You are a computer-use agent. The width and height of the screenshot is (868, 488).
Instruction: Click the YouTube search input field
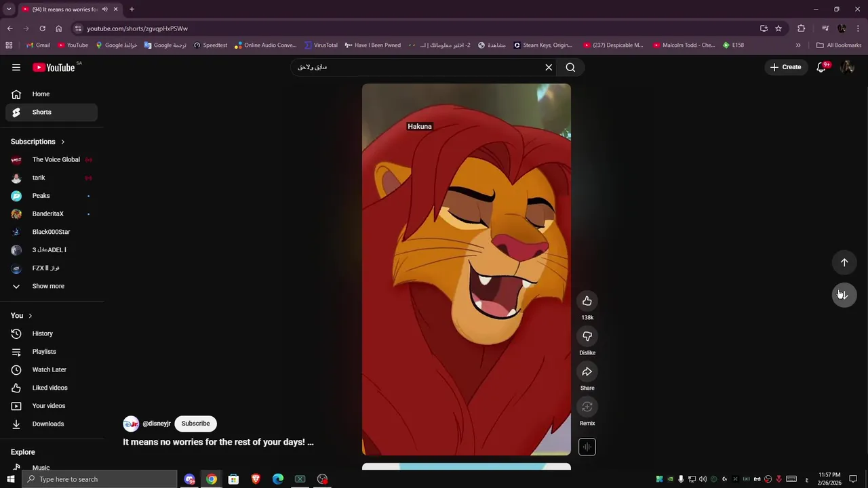(x=417, y=67)
